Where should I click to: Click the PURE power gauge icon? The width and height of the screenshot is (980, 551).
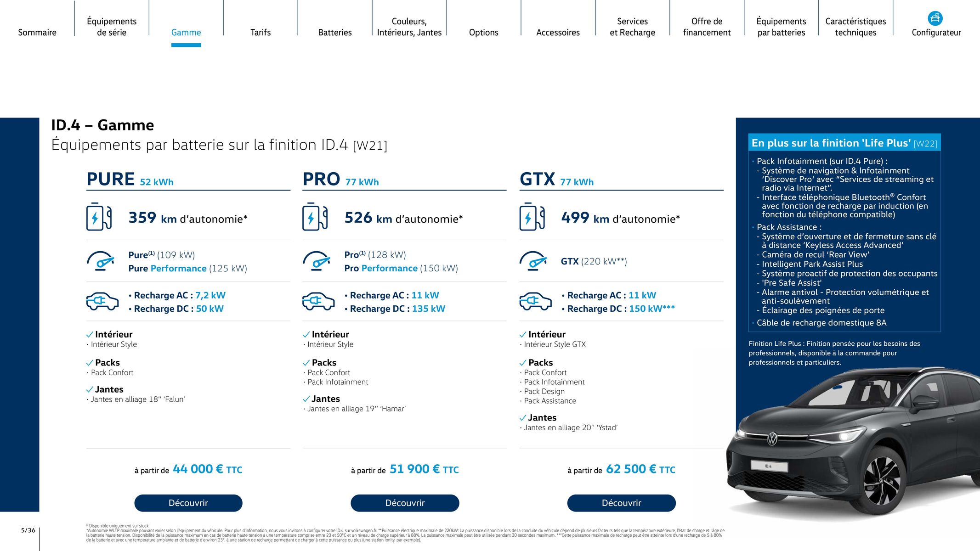(100, 261)
